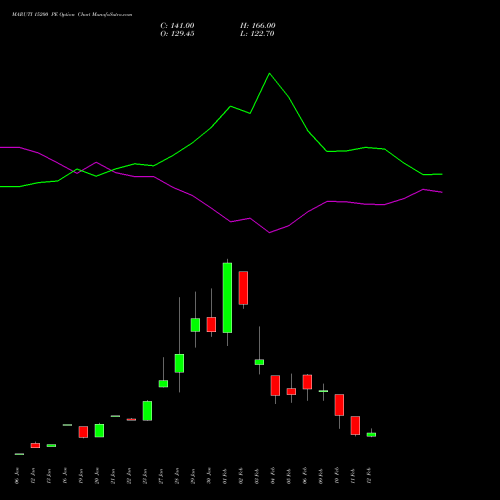The width and height of the screenshot is (500, 500).
Task: Select the close value C: 141.00
Action: coord(177,26)
